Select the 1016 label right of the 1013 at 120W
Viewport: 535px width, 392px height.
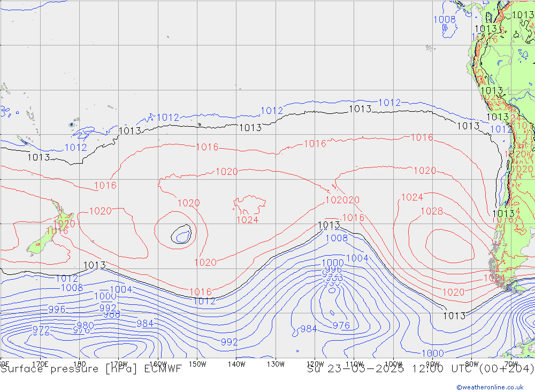353,218
